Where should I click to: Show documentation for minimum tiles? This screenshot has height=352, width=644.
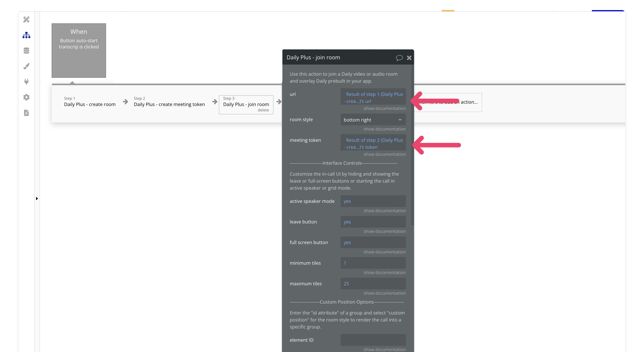[x=385, y=272]
